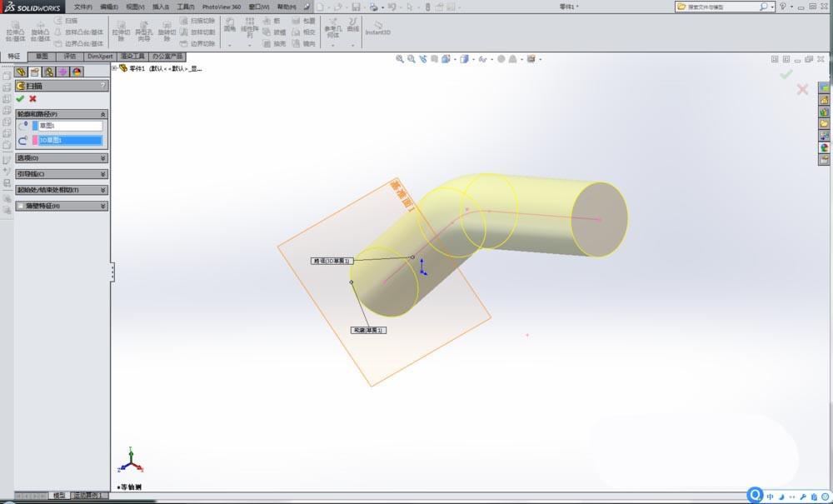Image resolution: width=833 pixels, height=504 pixels.
Task: Click Zoom to Fit in the view toolbar
Action: (399, 59)
